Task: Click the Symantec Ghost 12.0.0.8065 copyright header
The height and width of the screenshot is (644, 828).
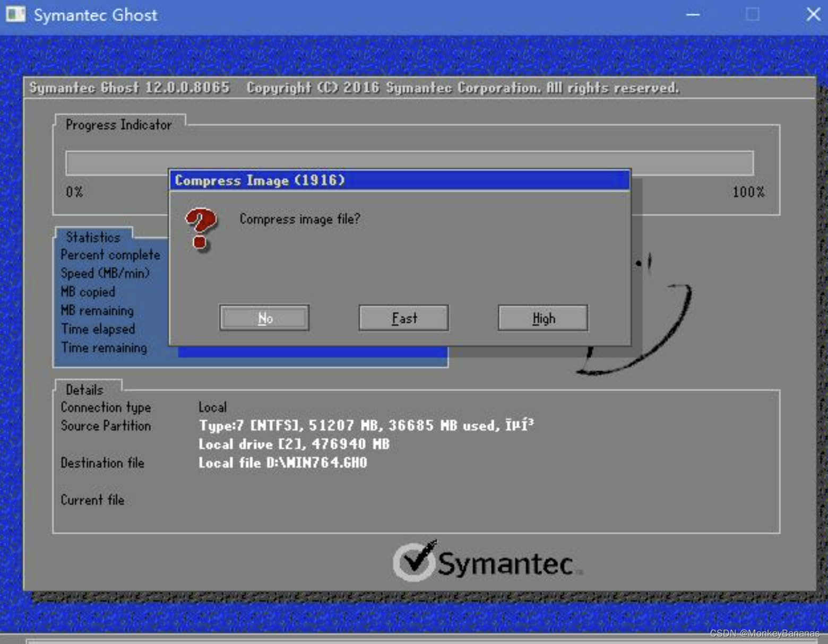Action: (x=354, y=88)
